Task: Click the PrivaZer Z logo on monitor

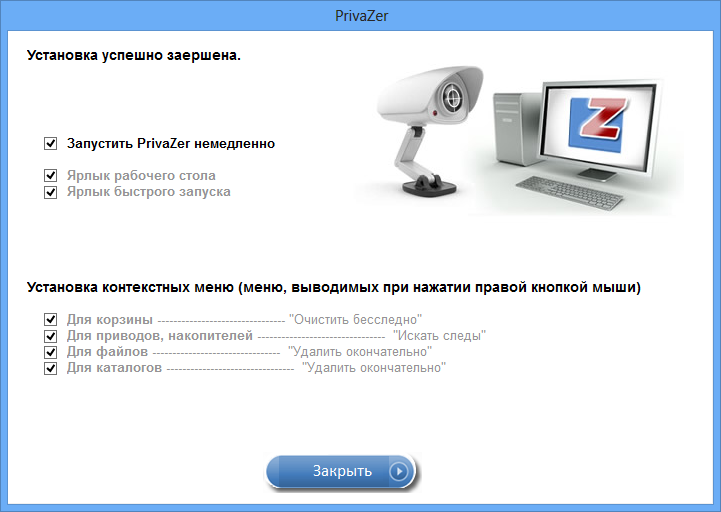Action: click(598, 124)
